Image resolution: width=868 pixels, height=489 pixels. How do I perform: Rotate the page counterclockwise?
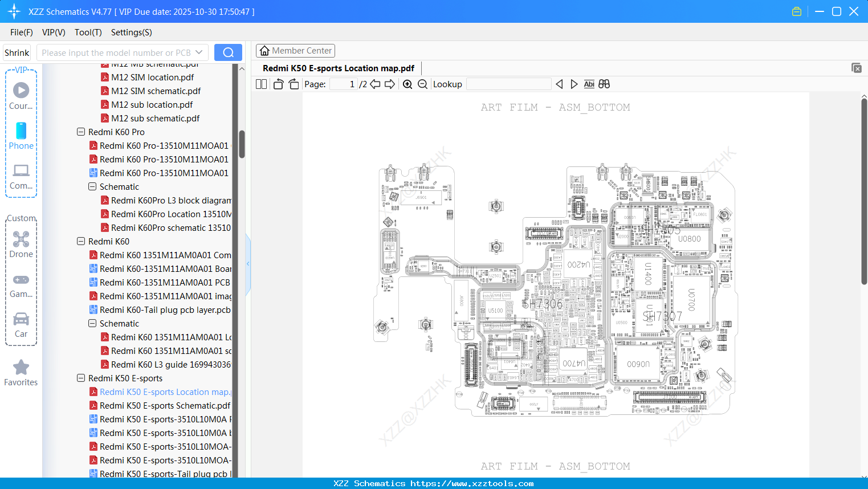tap(279, 84)
